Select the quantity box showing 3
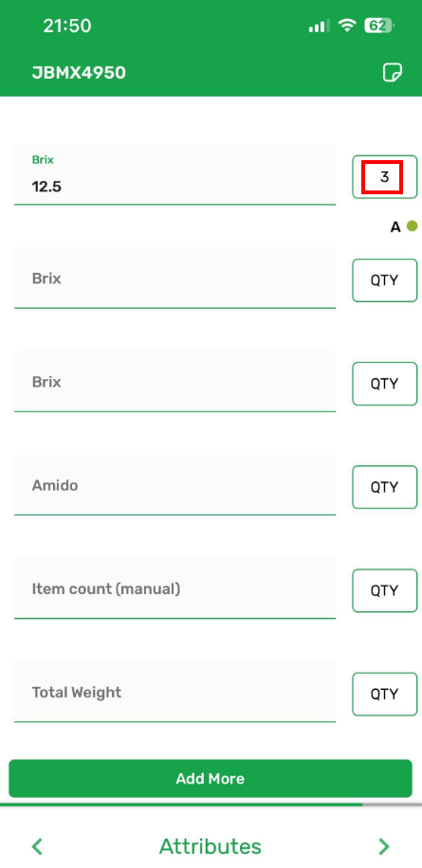This screenshot has height=868, width=422. pos(384,177)
